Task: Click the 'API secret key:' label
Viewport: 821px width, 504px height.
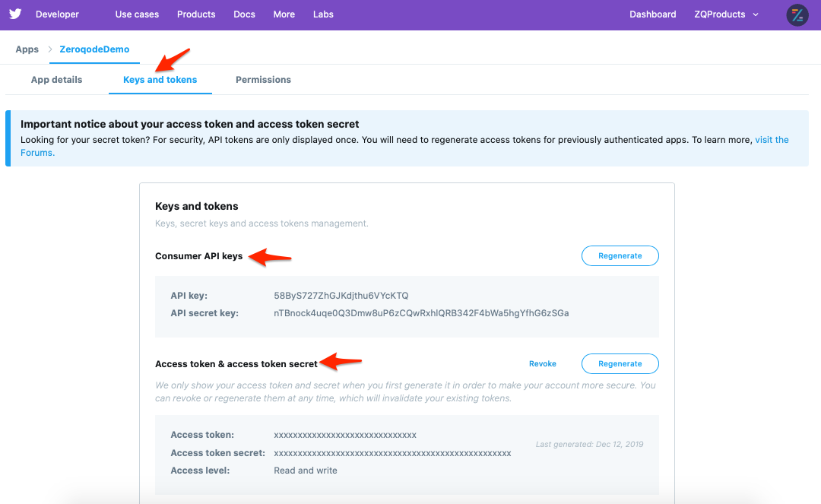Action: click(x=204, y=313)
